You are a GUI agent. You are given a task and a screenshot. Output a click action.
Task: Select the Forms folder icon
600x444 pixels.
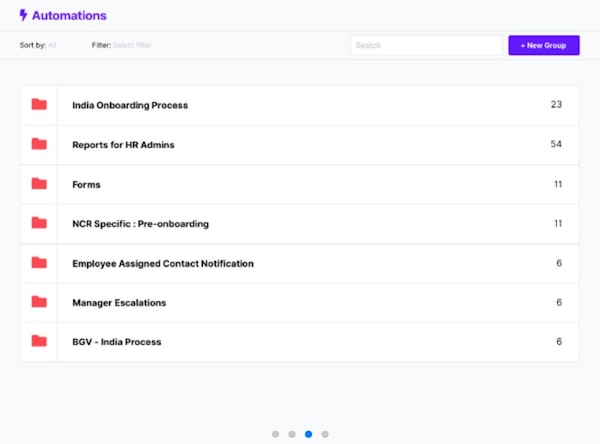[39, 184]
